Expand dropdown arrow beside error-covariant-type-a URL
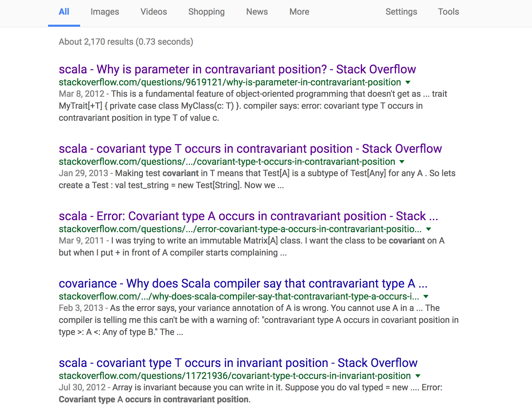The width and height of the screenshot is (532, 413). [x=429, y=229]
